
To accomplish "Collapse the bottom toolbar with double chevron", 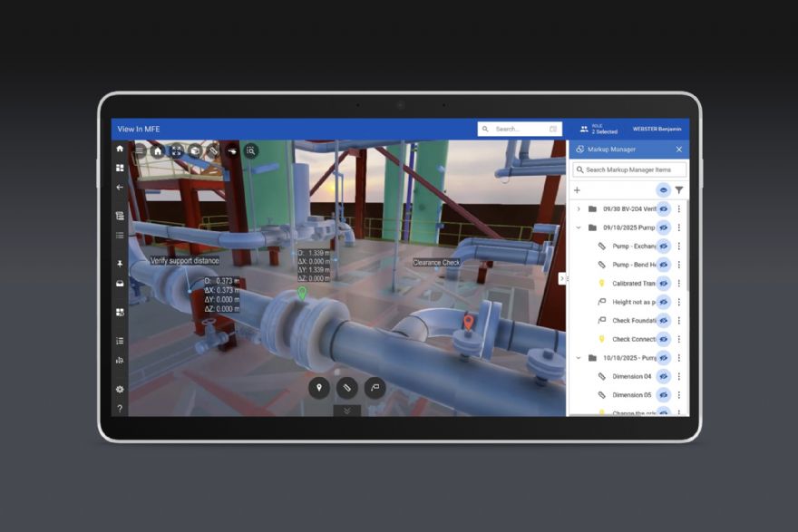I will coord(346,411).
